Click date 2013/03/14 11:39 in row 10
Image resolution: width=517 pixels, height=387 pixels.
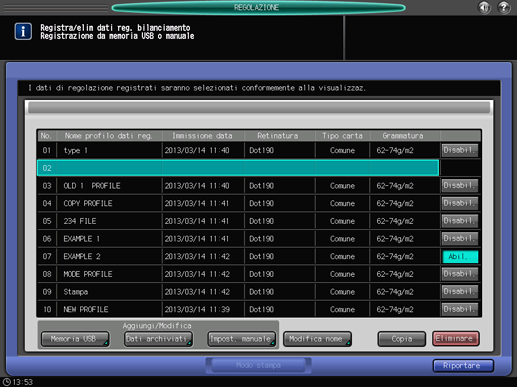(x=197, y=309)
